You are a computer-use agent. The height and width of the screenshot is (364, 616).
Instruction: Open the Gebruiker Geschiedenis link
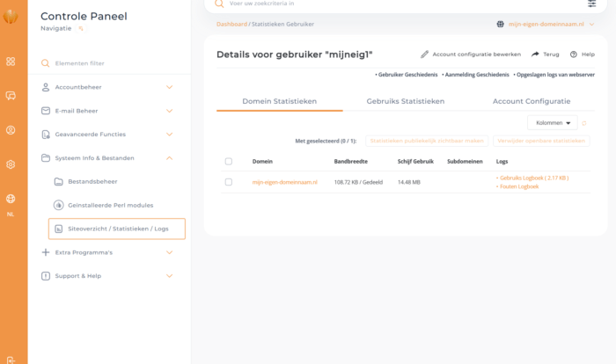click(407, 75)
